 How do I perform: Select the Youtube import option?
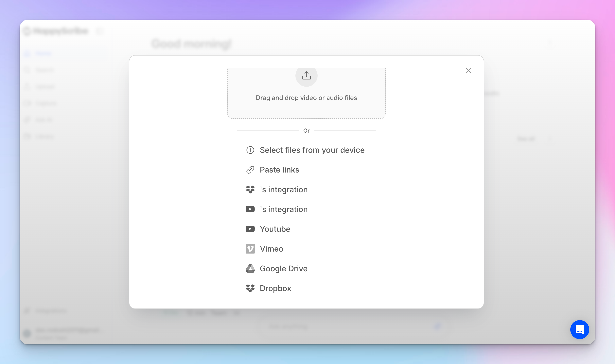tap(275, 229)
